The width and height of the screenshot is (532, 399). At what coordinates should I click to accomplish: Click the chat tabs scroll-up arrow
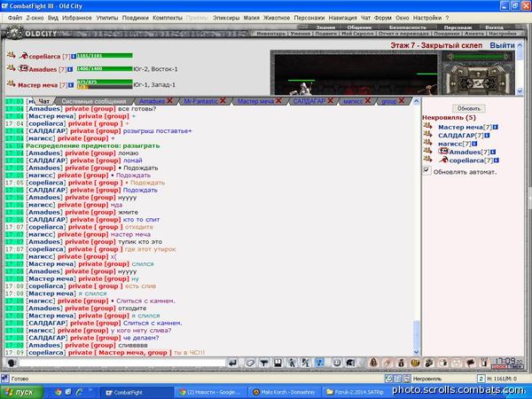point(417,101)
